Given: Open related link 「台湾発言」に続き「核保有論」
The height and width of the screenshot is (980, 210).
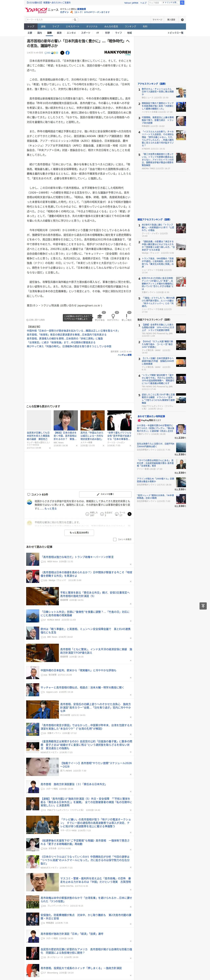Looking at the screenshot, I should click(x=61, y=342).
